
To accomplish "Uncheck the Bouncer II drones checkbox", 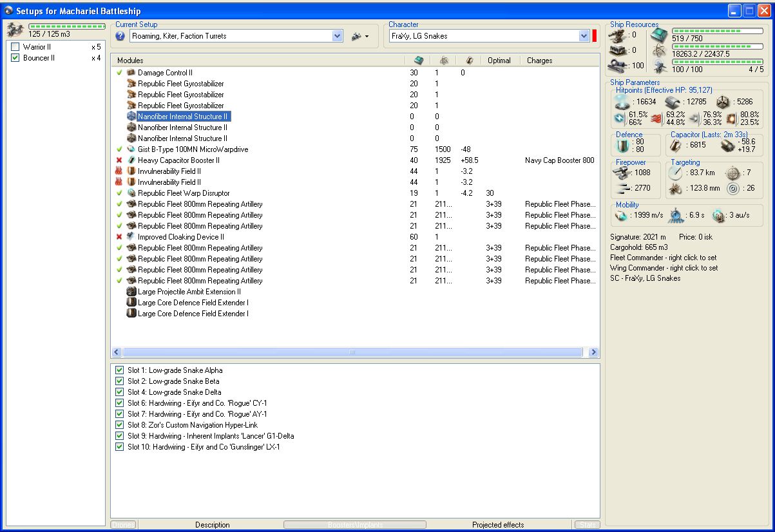I will click(x=15, y=58).
